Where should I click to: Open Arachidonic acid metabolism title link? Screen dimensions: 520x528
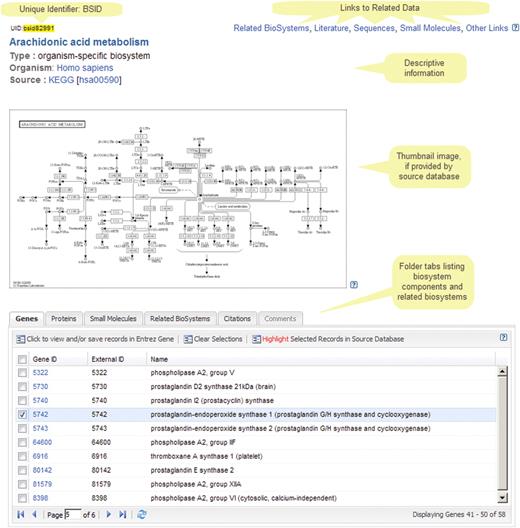pyautogui.click(x=79, y=42)
